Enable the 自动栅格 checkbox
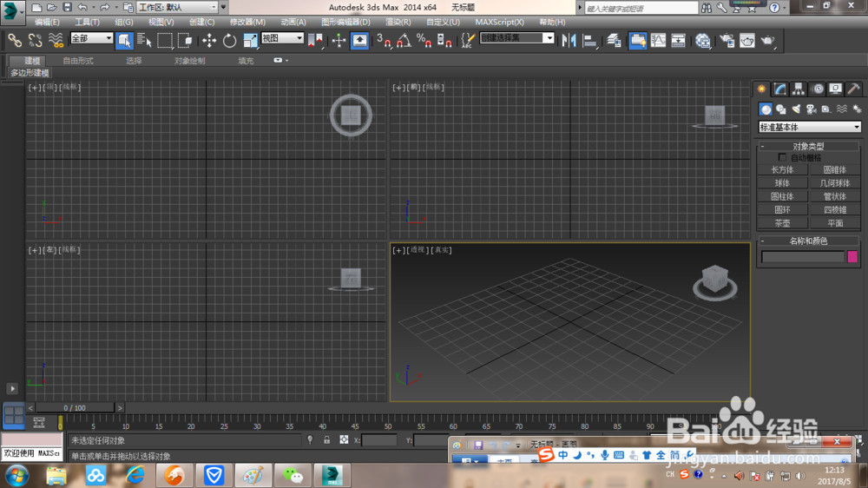 (783, 158)
